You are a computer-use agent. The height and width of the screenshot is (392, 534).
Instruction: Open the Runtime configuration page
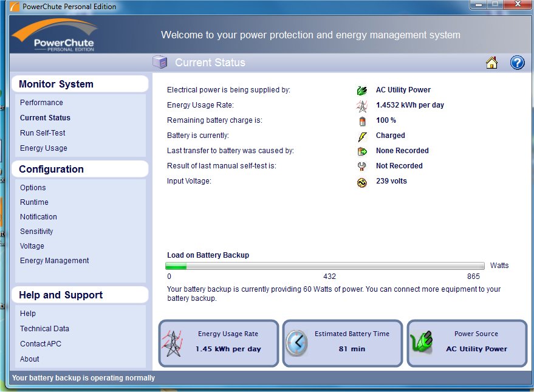(34, 202)
